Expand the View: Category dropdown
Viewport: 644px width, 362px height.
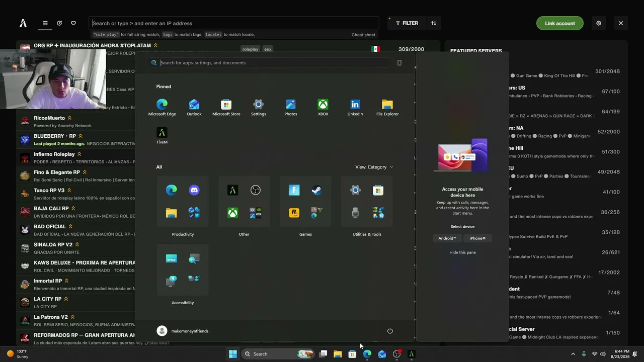pos(374,167)
